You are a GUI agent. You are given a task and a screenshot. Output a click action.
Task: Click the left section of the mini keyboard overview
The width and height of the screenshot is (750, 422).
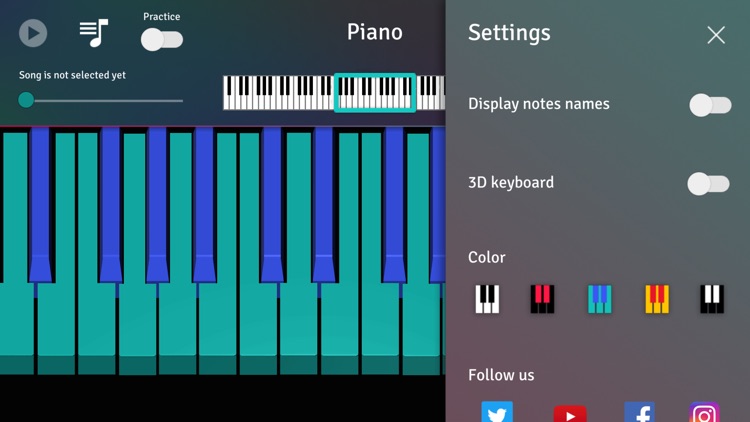(278, 93)
